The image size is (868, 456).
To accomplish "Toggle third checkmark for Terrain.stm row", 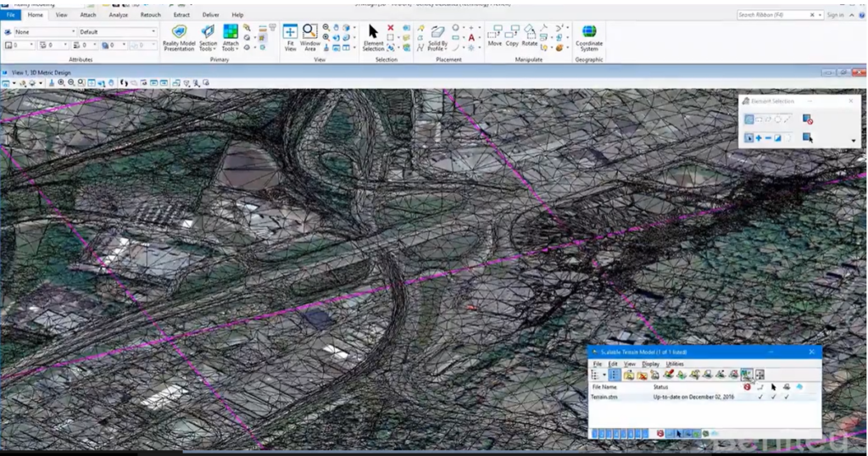I will [x=787, y=397].
